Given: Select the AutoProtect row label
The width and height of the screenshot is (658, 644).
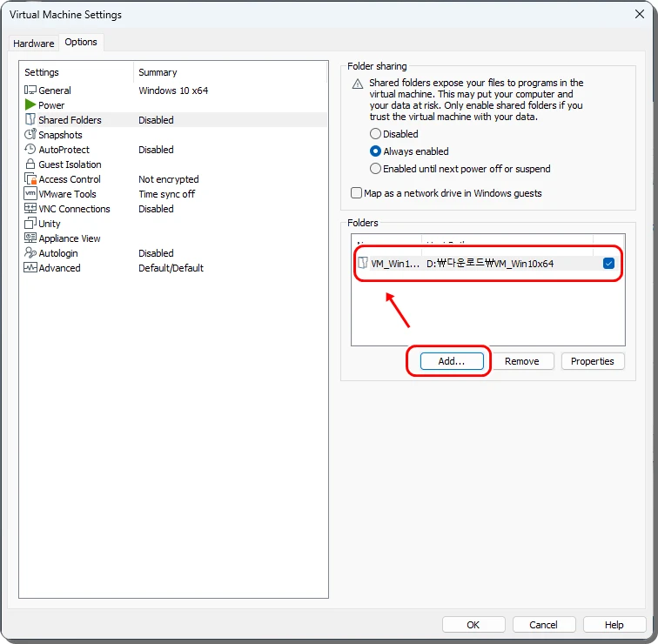Looking at the screenshot, I should pos(64,150).
